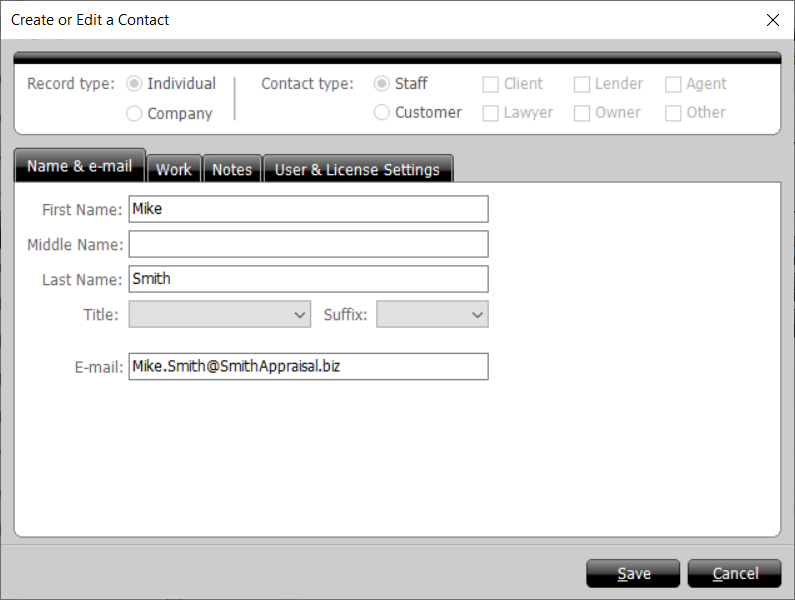Screen dimensions: 795x600
Task: Click the Save button
Action: (x=633, y=573)
